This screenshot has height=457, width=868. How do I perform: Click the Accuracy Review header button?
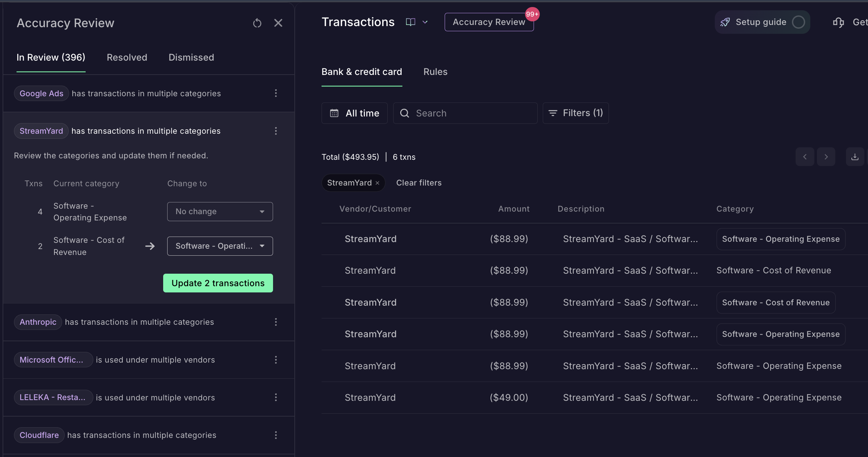pyautogui.click(x=489, y=22)
